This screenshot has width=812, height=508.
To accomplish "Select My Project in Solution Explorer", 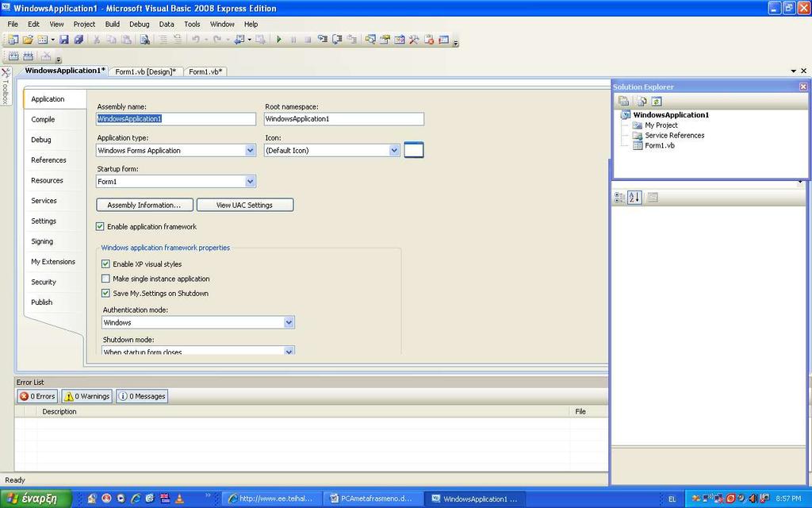I will pos(661,125).
